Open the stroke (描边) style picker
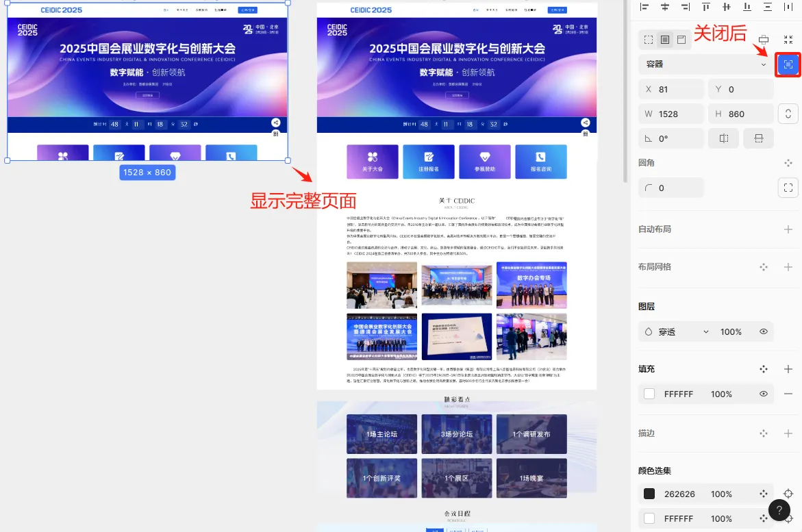 [764, 433]
